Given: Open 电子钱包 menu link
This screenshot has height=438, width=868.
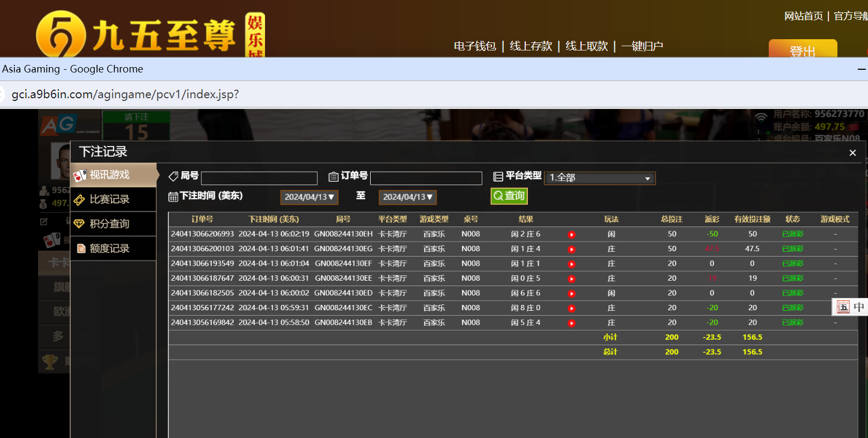Looking at the screenshot, I should click(475, 46).
